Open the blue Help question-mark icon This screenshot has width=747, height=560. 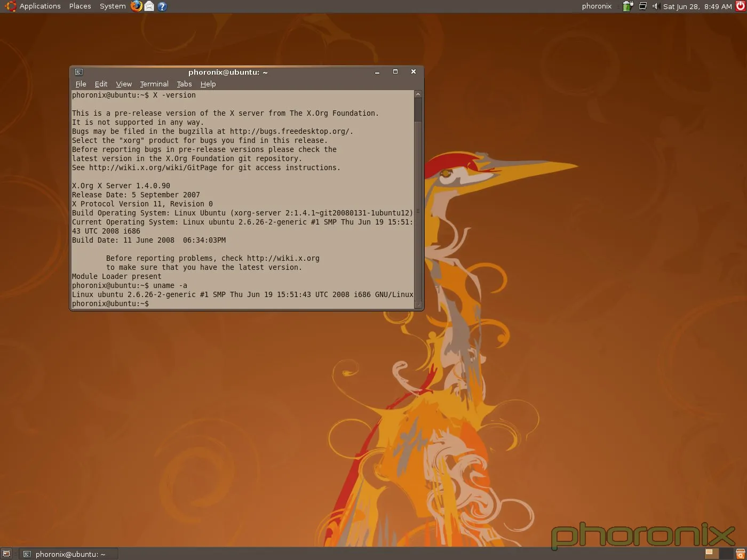pos(162,6)
